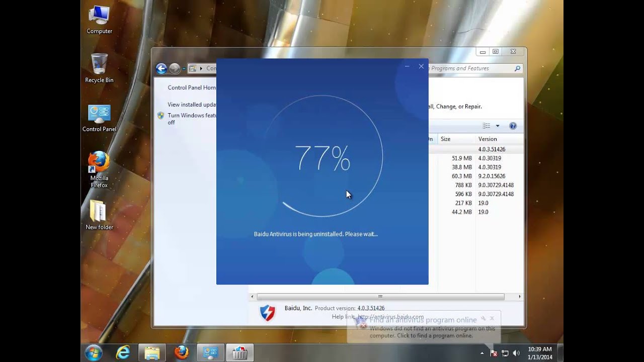644x362 pixels.
Task: Select the row with size 51.9 MB
Action: 462,158
